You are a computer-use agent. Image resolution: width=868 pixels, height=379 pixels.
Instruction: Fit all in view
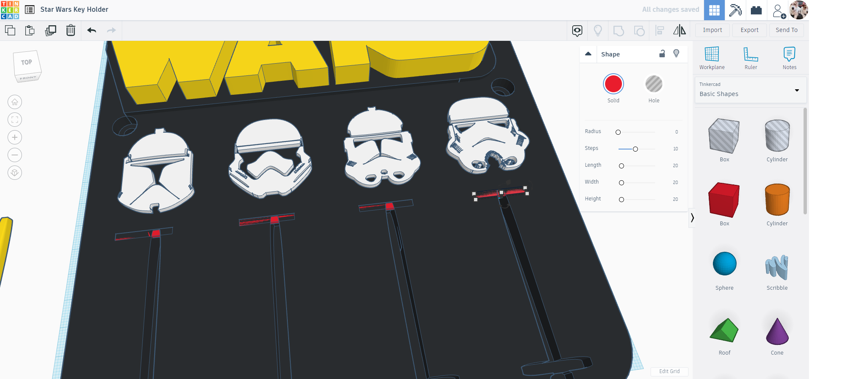pos(15,120)
